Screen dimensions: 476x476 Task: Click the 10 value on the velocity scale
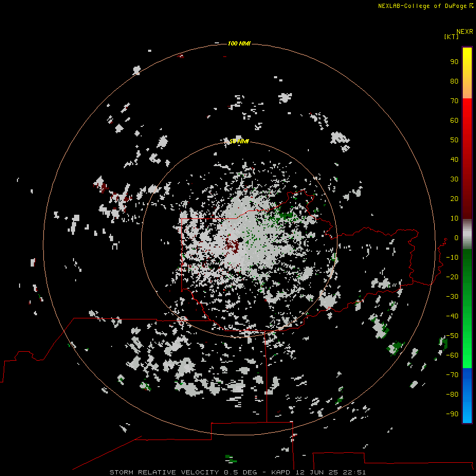click(454, 218)
